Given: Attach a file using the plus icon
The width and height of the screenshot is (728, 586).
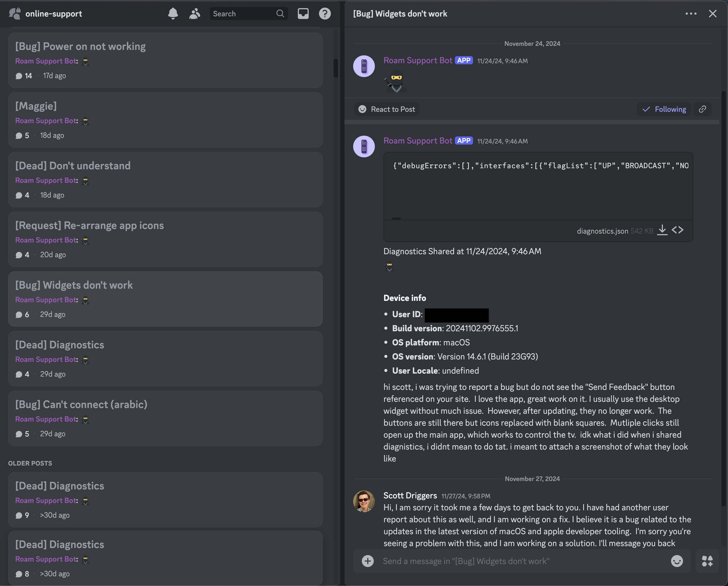Looking at the screenshot, I should pos(368,561).
